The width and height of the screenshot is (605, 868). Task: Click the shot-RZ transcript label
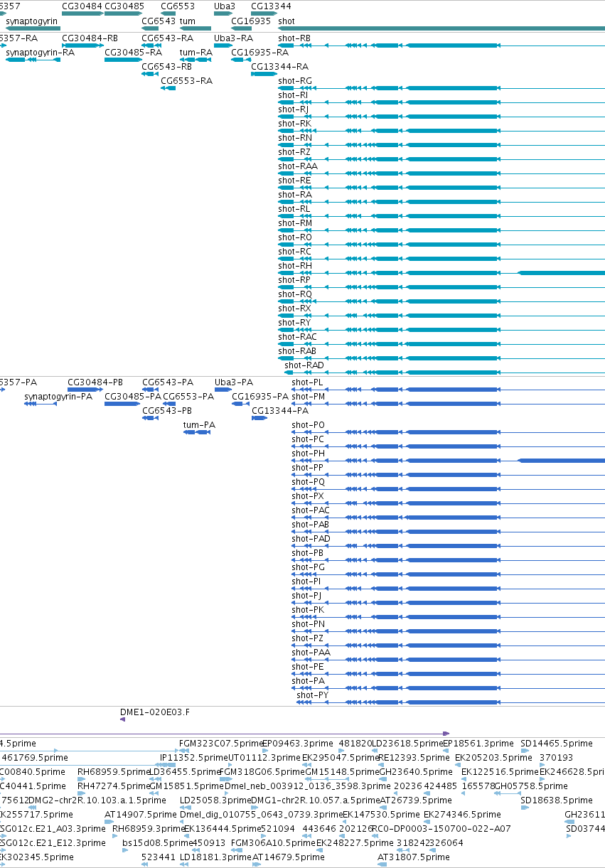[x=294, y=152]
